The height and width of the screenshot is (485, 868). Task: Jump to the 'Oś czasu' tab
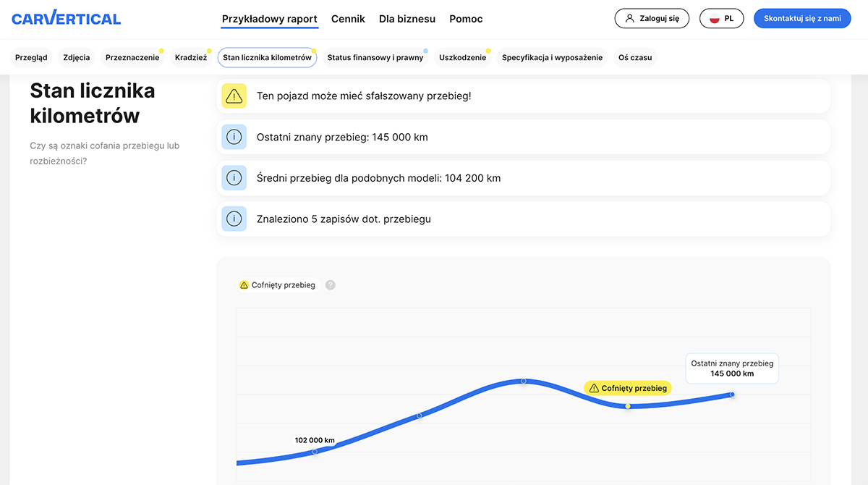pyautogui.click(x=635, y=57)
